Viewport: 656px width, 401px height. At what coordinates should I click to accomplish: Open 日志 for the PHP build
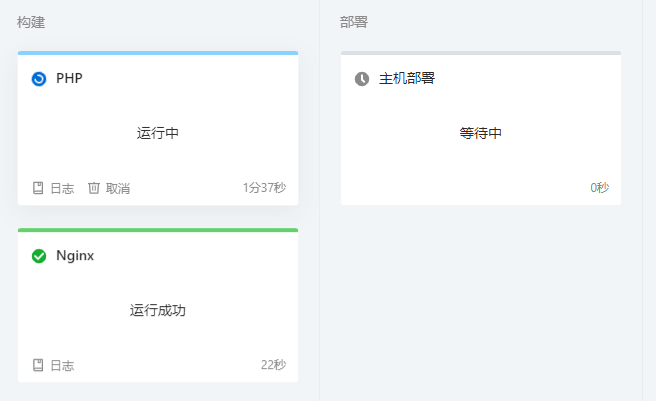[x=62, y=188]
